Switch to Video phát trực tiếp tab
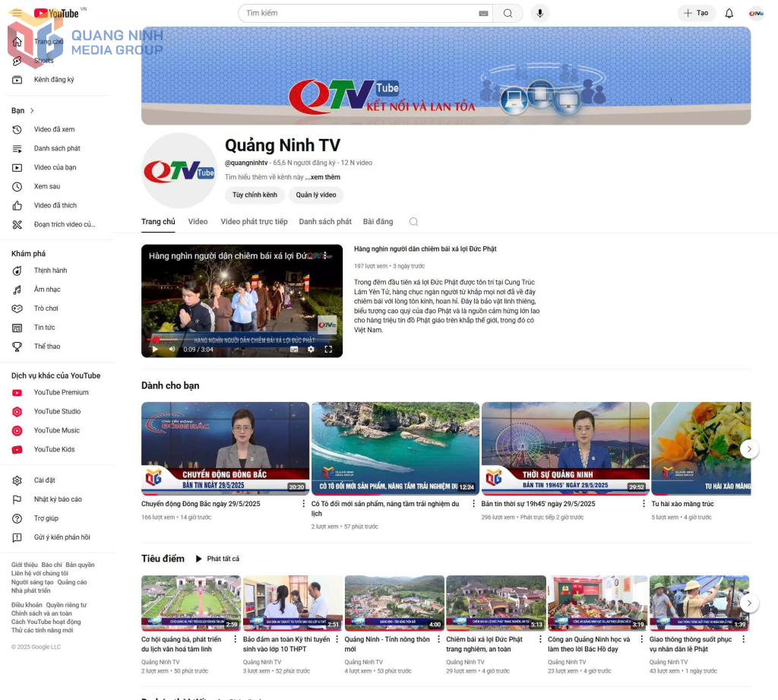This screenshot has width=778, height=700. (x=254, y=222)
